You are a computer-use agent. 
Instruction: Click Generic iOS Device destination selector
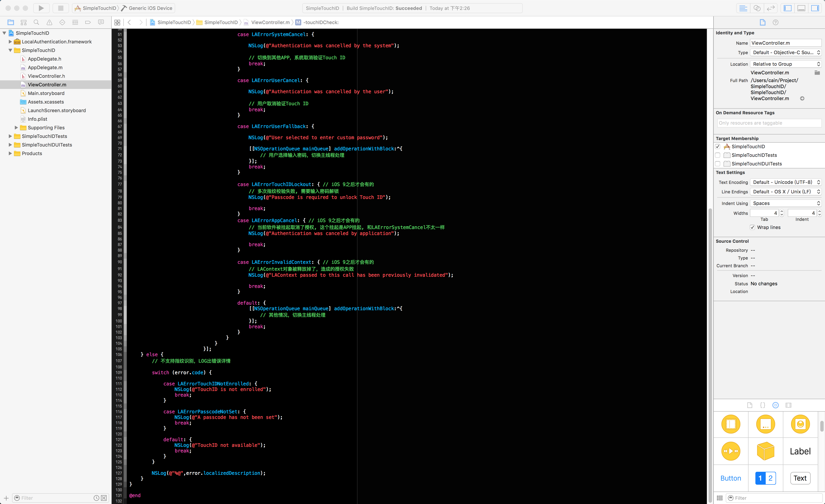pos(150,8)
